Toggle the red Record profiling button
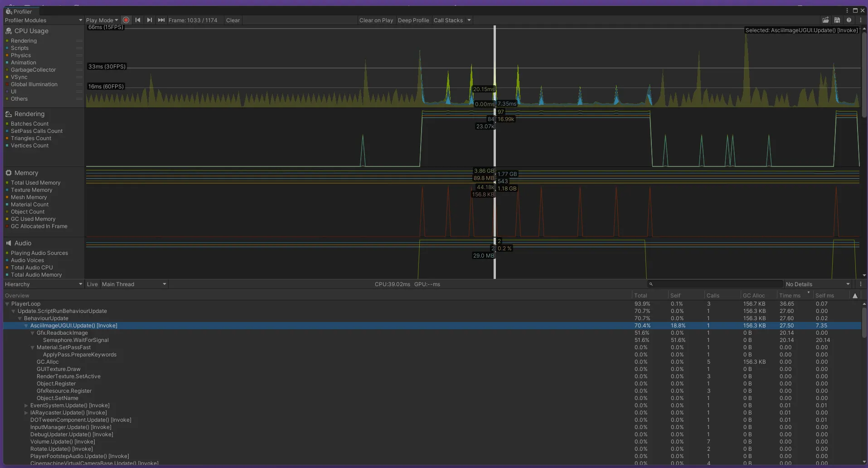 (x=126, y=20)
